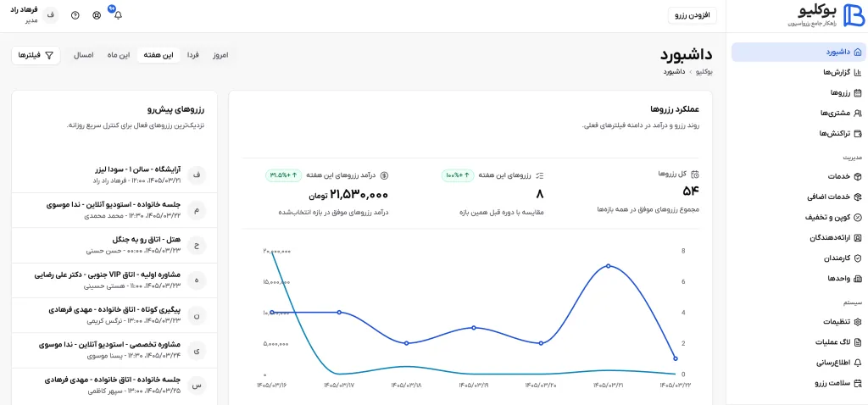The width and height of the screenshot is (868, 405).
Task: Click the بوکلیو breadcrumb link
Action: 703,72
